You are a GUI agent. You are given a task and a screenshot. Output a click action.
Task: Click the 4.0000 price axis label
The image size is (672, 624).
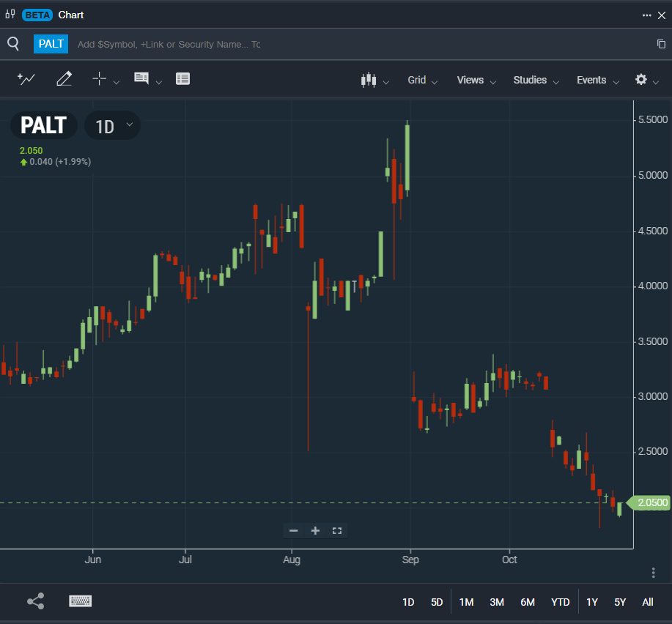click(653, 286)
